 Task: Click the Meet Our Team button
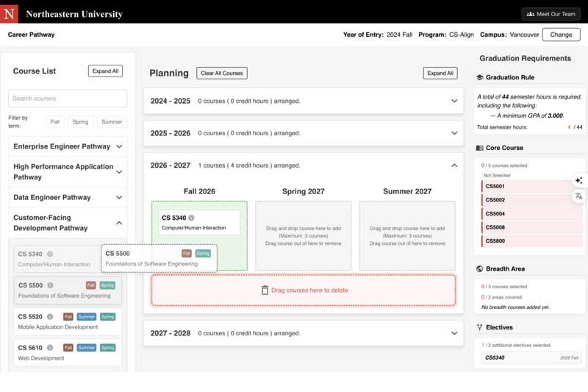[551, 14]
